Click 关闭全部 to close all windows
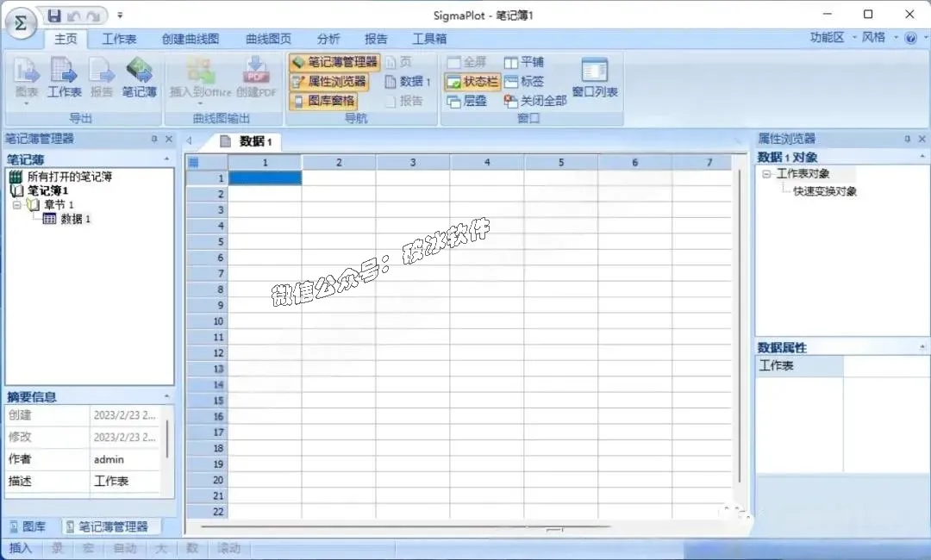The height and width of the screenshot is (560, 931). (x=535, y=101)
